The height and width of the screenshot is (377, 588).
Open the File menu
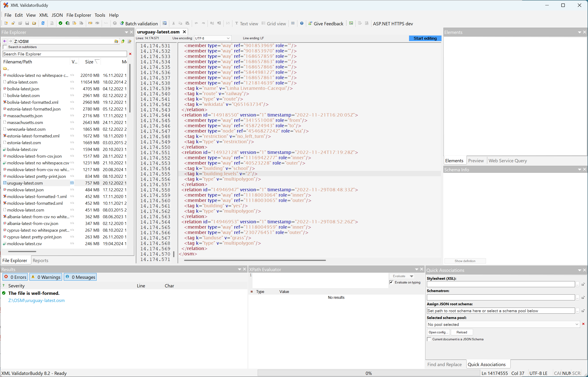8,15
